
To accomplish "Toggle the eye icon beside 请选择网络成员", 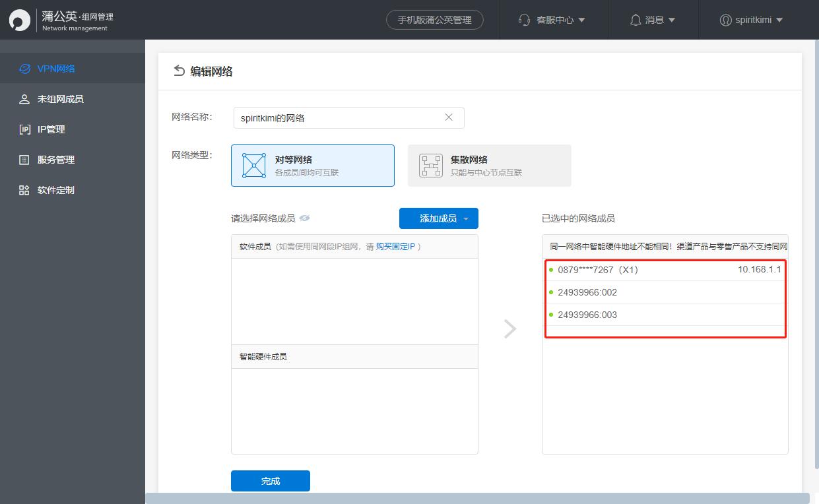I will click(x=304, y=218).
